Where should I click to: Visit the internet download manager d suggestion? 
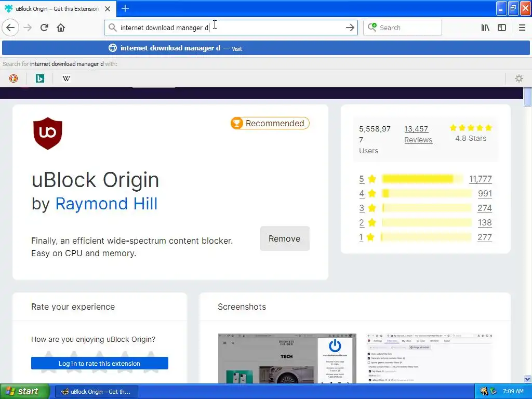[x=266, y=48]
